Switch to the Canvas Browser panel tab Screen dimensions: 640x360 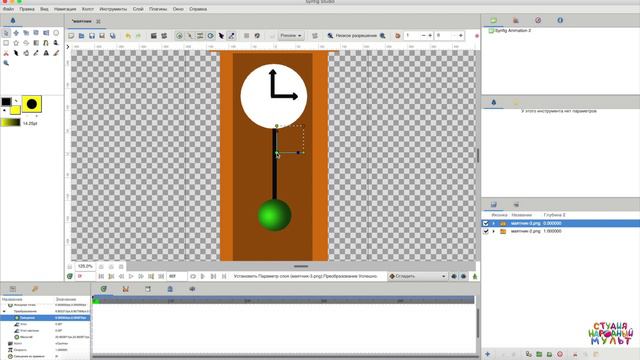pyautogui.click(x=493, y=20)
